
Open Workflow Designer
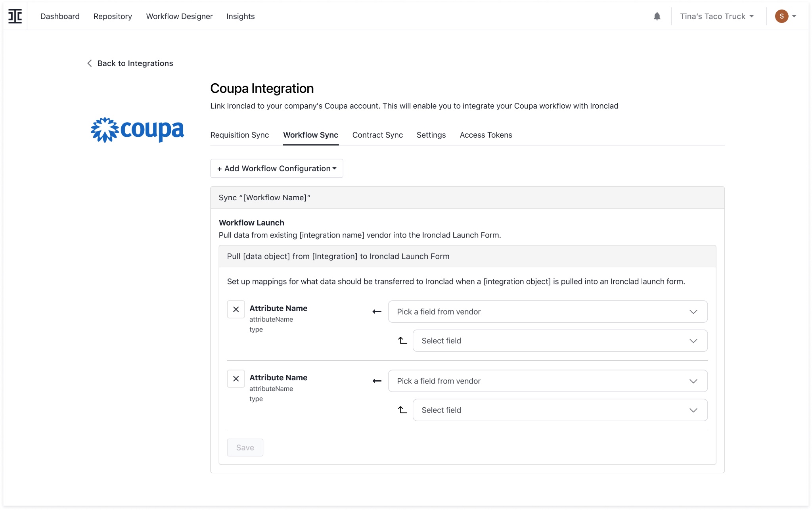click(180, 16)
